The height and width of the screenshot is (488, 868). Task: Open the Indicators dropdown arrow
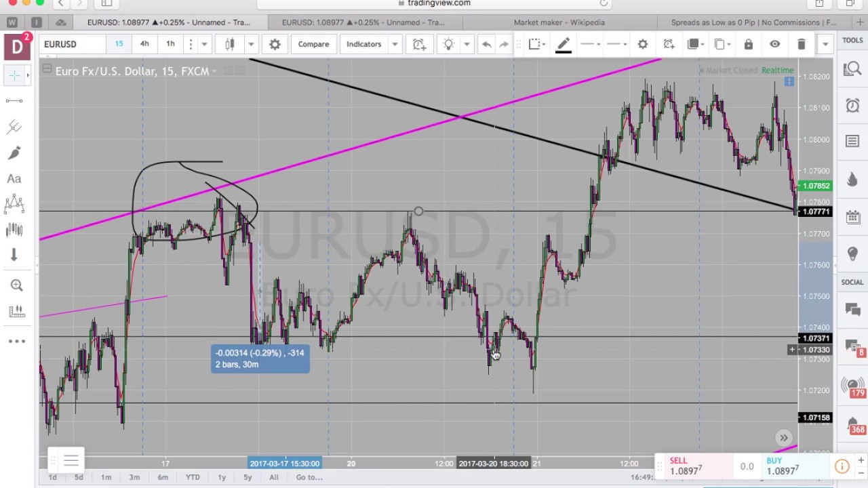click(x=395, y=44)
